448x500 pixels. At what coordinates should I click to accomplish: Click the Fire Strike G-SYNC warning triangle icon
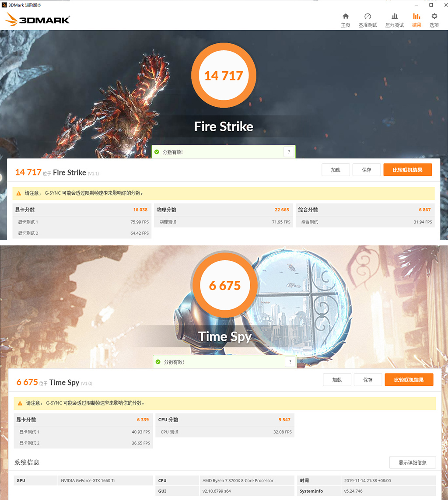click(x=19, y=193)
